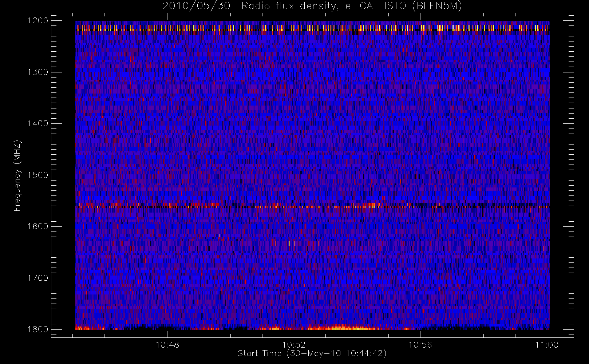Image resolution: width=589 pixels, height=364 pixels.
Task: Click the 10:52 time tick label
Action: [x=294, y=345]
